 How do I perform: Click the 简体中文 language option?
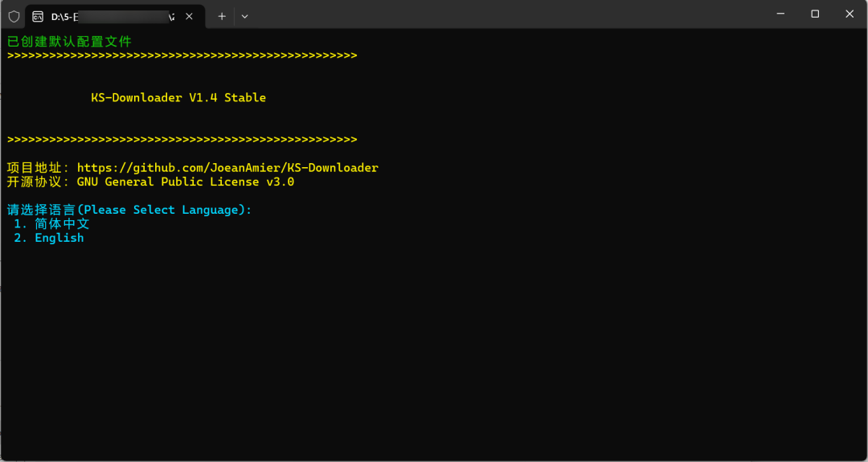pos(62,224)
